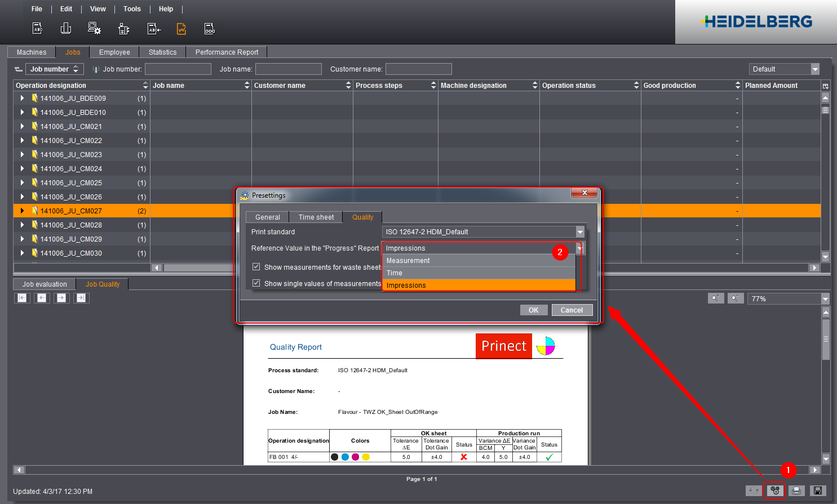Expand job 141006_JU_CM027 tree row
This screenshot has height=504, width=837.
22,211
